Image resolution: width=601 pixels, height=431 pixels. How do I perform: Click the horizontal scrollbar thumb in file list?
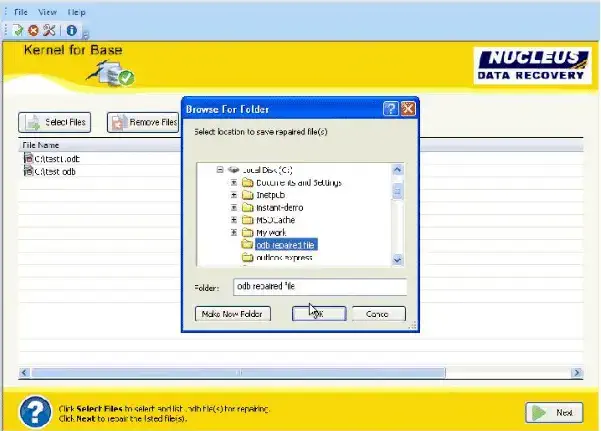(238, 373)
